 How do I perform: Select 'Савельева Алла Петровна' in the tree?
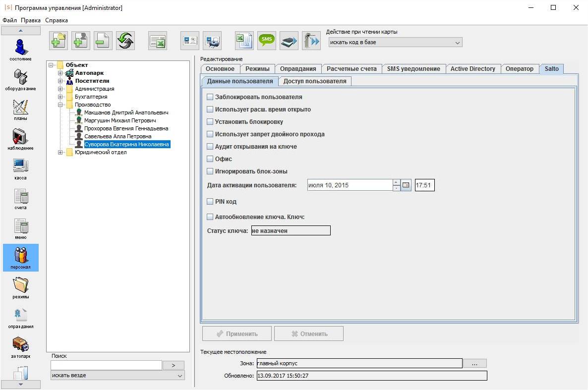coord(118,136)
